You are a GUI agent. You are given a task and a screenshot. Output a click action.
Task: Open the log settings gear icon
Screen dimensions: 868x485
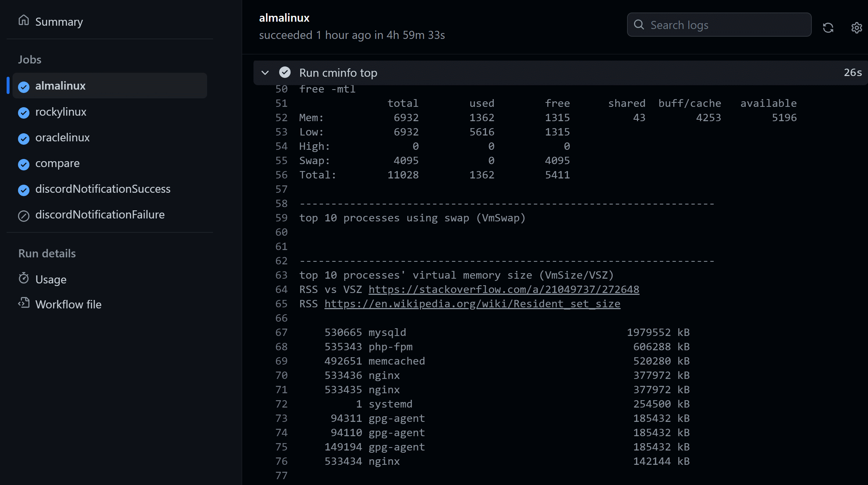click(857, 28)
